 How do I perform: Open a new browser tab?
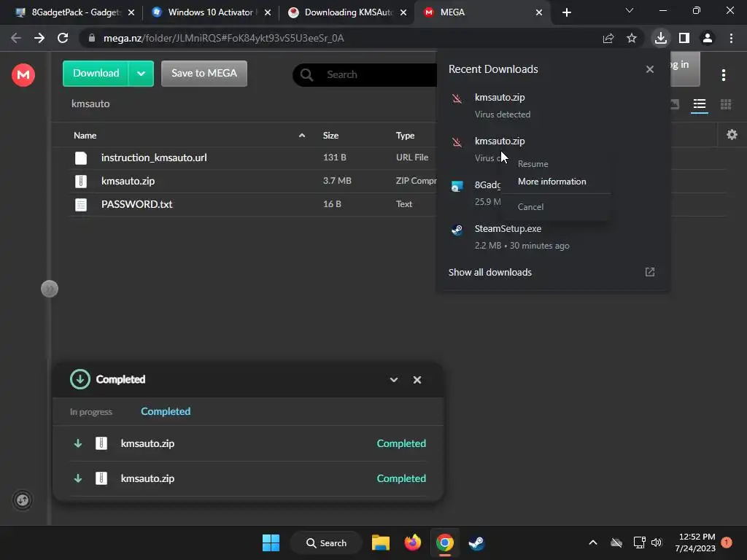[566, 12]
